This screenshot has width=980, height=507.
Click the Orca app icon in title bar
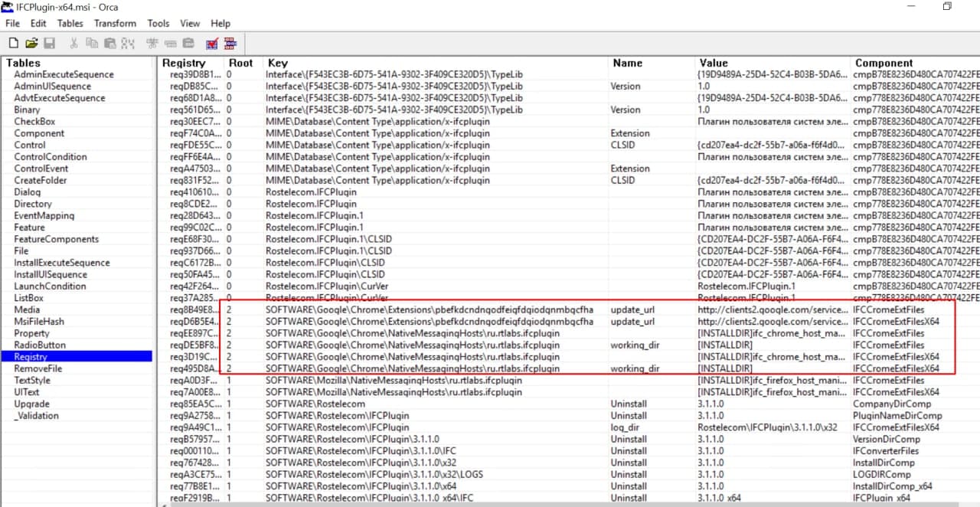[x=8, y=6]
